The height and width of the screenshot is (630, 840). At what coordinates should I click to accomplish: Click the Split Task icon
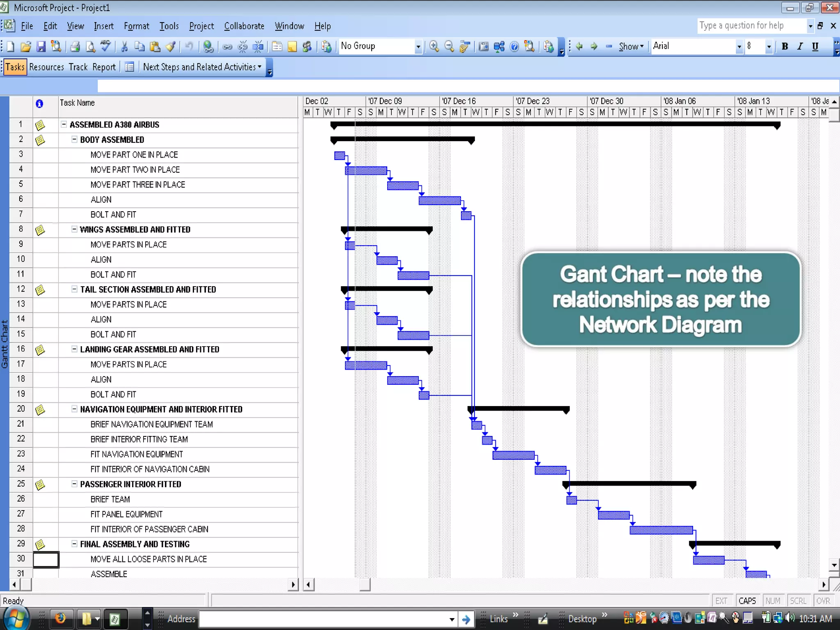(258, 47)
